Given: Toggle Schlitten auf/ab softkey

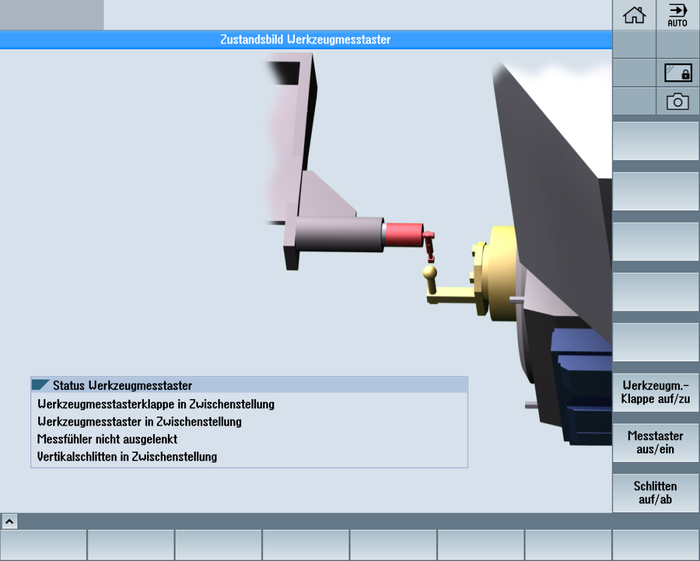Looking at the screenshot, I should click(656, 492).
